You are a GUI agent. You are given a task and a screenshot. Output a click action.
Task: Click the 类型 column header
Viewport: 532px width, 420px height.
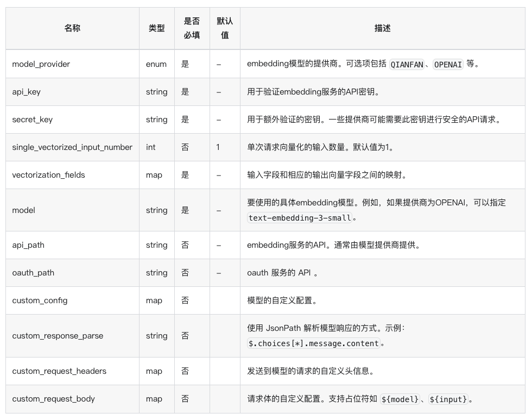(156, 28)
